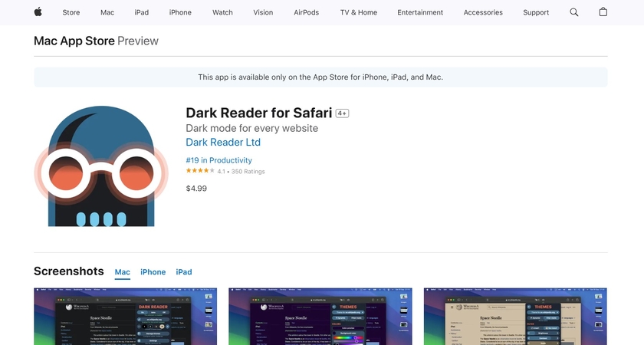Click the Preview label in header

click(138, 41)
